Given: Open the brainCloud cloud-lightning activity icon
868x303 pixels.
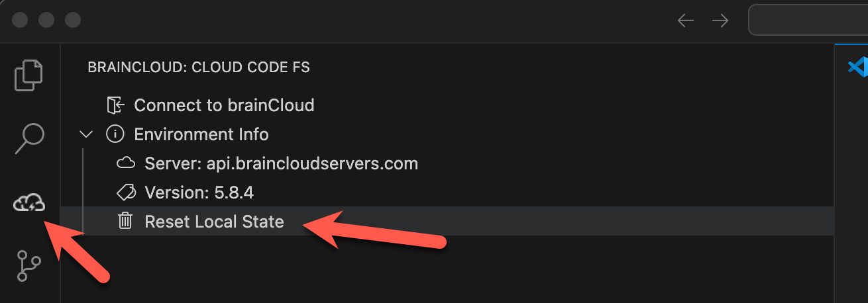Looking at the screenshot, I should tap(28, 202).
